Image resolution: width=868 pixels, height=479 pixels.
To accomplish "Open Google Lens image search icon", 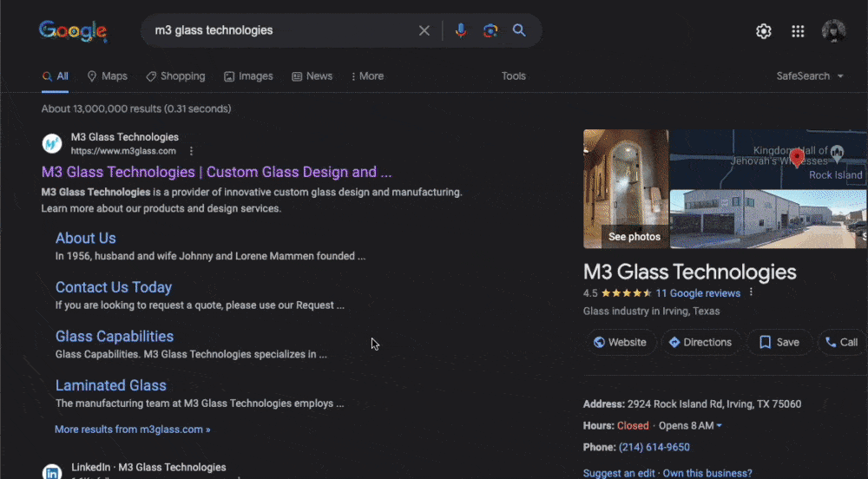I will pyautogui.click(x=490, y=30).
